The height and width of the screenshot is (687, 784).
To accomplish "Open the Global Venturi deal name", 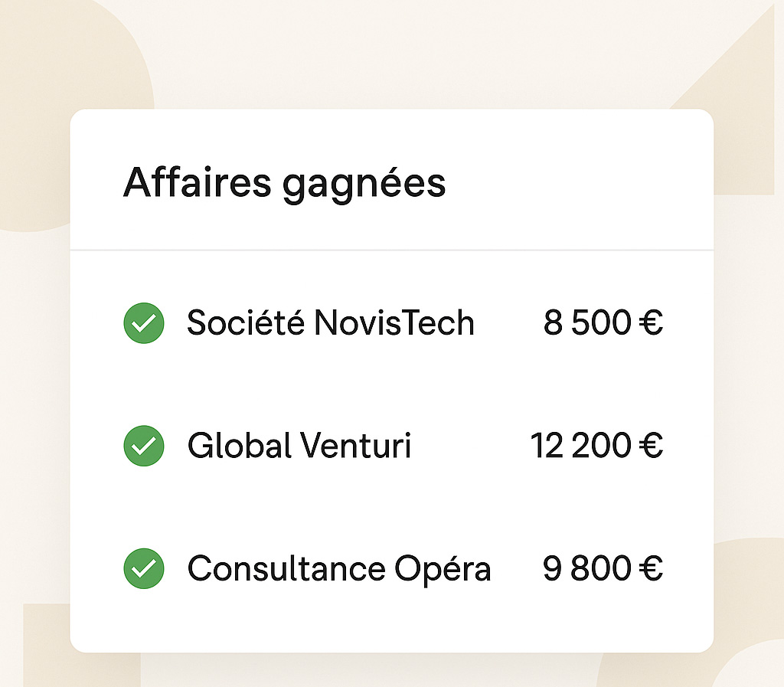I will point(299,445).
